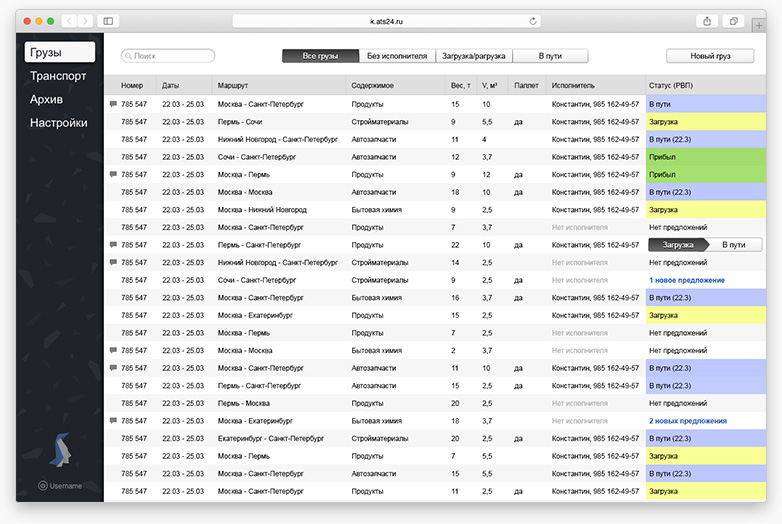The width and height of the screenshot is (782, 524).
Task: Open comment icon on Нижний Новгород Стройматериалы row
Action: (x=113, y=262)
